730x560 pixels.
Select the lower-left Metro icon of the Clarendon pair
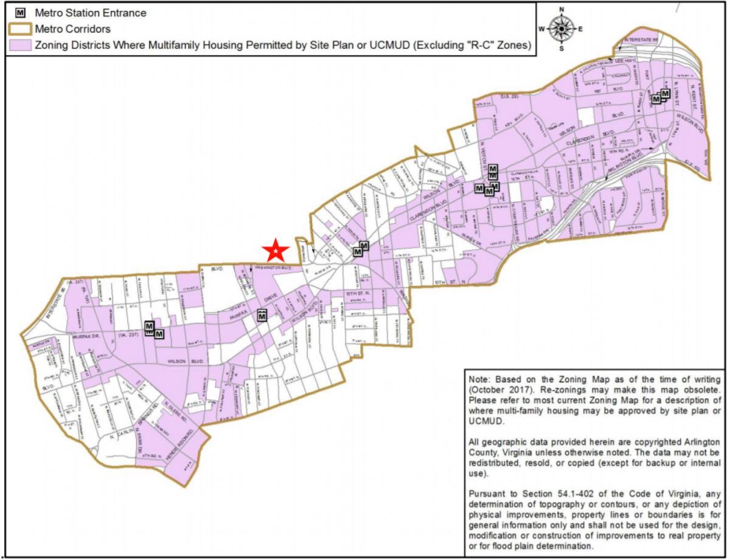[x=358, y=252]
